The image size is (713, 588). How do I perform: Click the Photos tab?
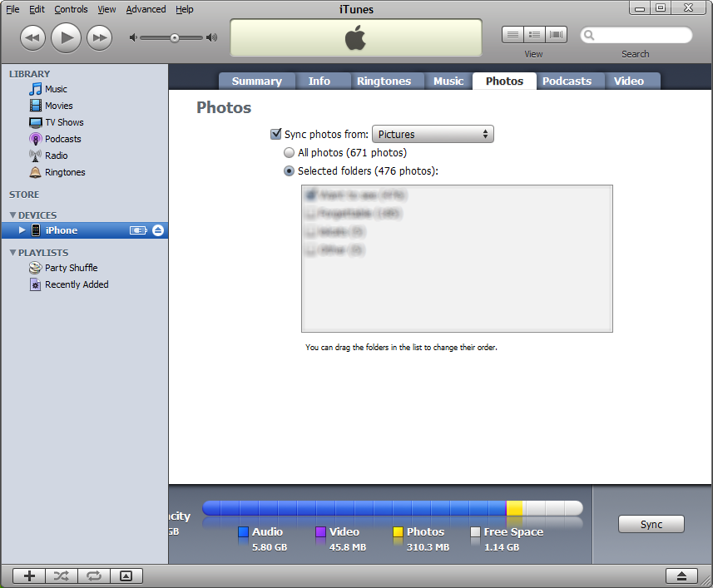504,81
